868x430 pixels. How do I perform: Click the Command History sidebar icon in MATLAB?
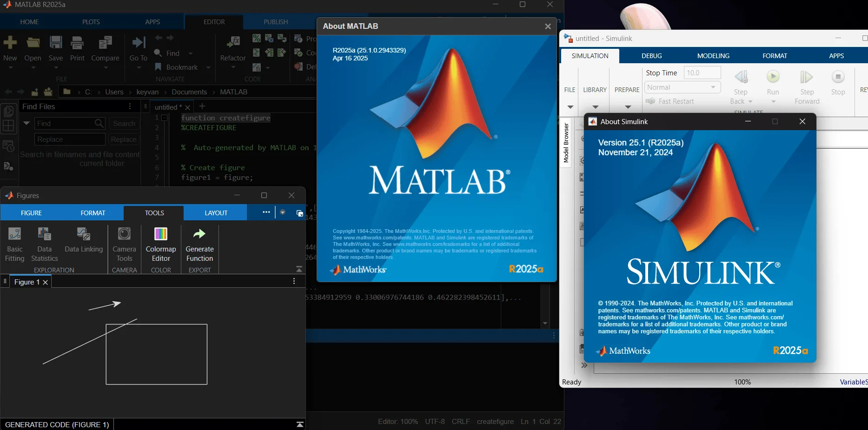8,146
